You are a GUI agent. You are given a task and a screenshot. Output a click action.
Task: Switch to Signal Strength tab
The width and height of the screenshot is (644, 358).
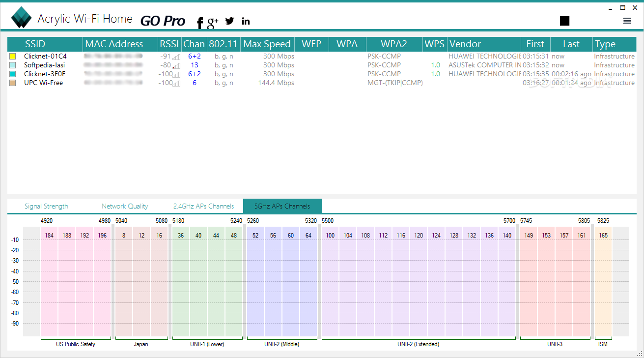[x=46, y=206]
